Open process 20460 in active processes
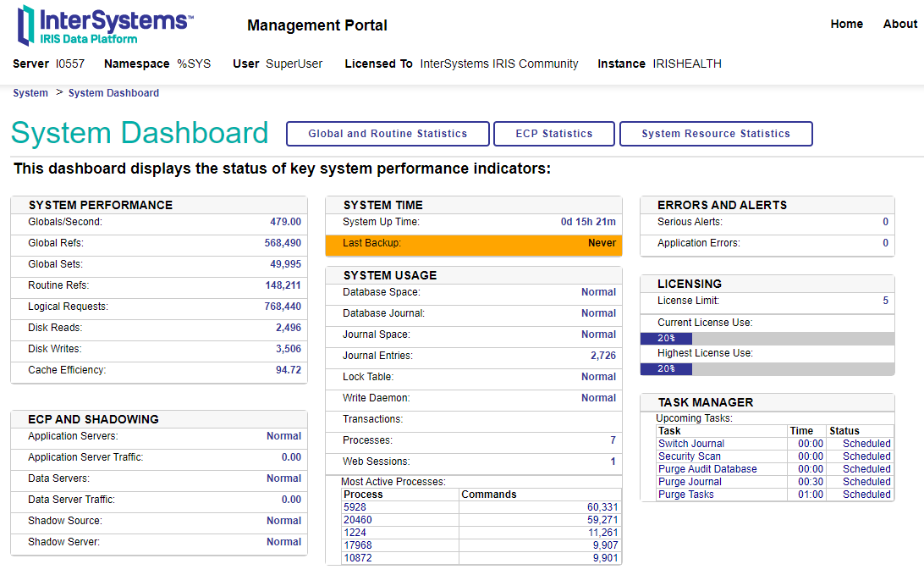924x575 pixels. click(358, 520)
